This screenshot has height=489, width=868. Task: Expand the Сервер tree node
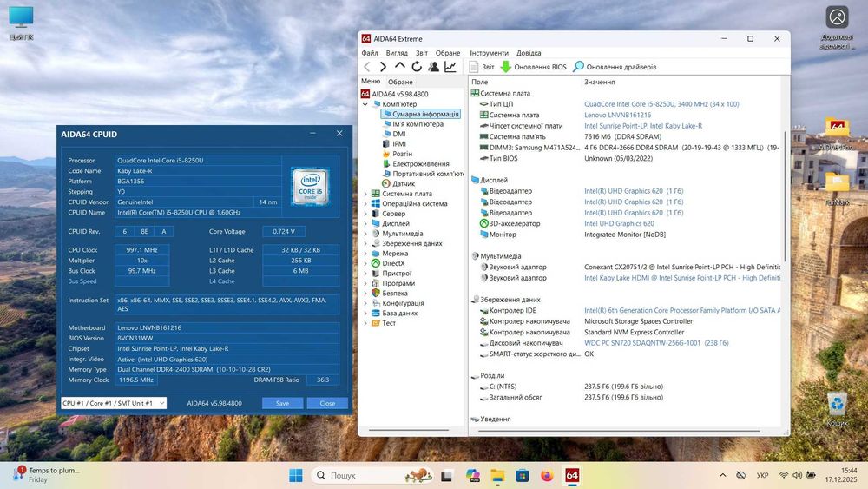pos(365,214)
